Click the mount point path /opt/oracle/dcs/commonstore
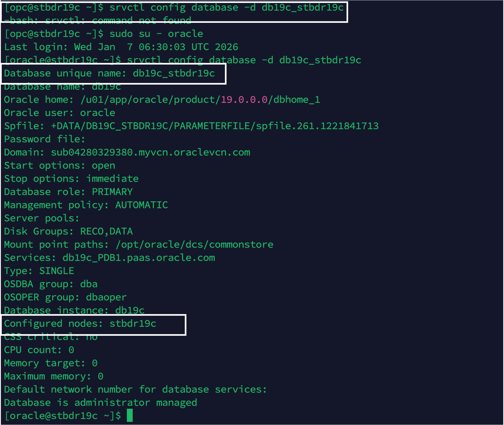The image size is (504, 425). [x=195, y=245]
